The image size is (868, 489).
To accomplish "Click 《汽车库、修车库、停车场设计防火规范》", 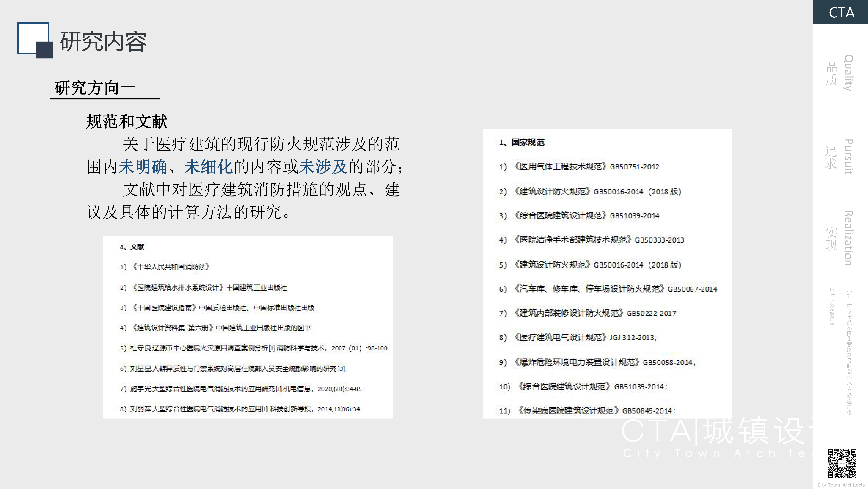I will coord(608,289).
